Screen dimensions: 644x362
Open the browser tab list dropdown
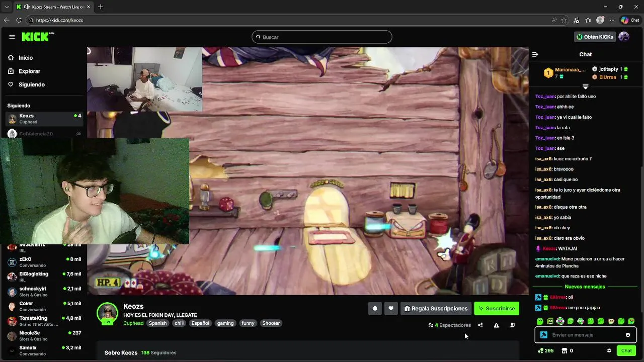coord(7,7)
